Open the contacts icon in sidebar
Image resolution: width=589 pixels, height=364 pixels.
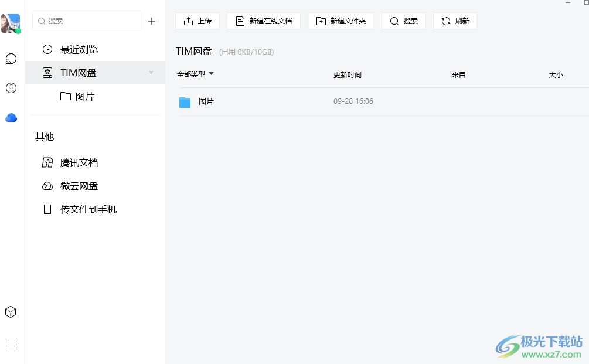click(11, 88)
